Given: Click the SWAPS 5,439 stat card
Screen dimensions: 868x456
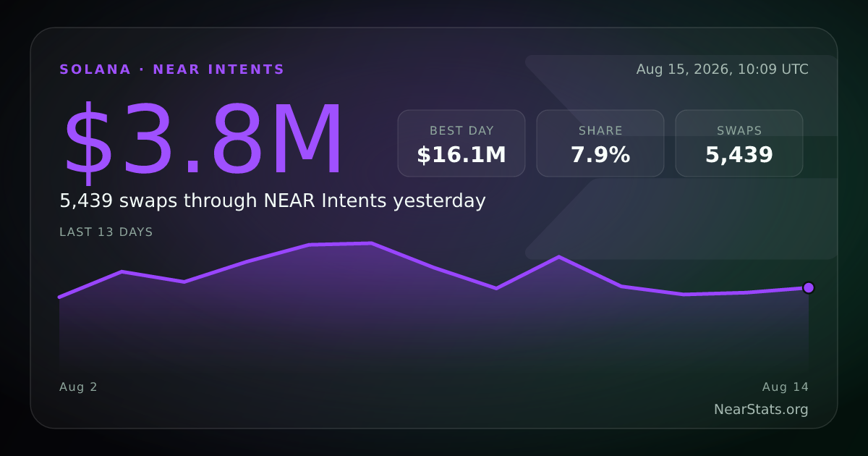Looking at the screenshot, I should 739,143.
